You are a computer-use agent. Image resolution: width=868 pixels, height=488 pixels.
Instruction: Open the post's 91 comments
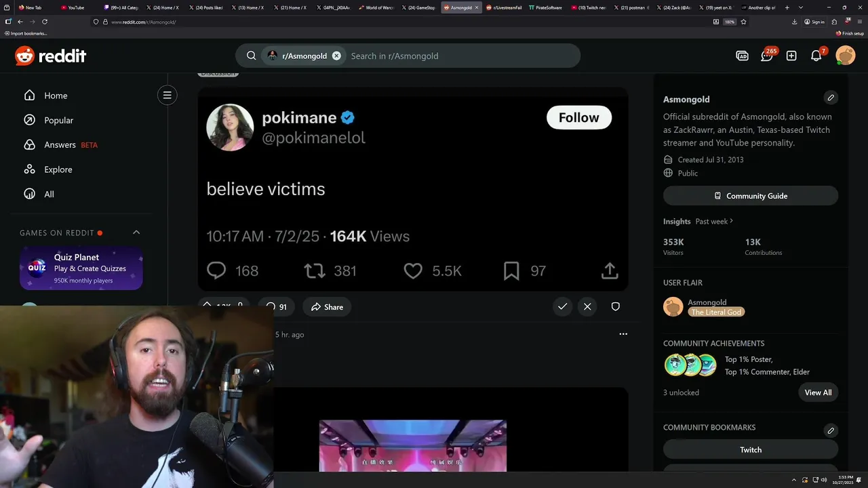[x=276, y=307]
